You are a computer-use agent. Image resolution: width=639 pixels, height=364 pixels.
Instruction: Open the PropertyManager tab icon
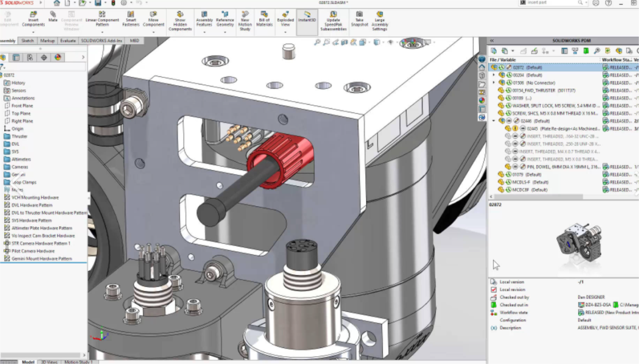coord(17,57)
